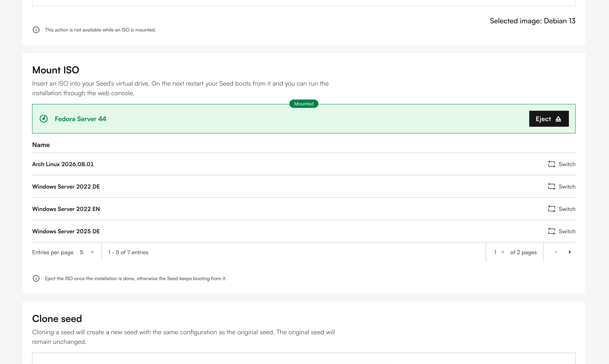609x364 pixels.
Task: Switch to the Windows Server 2025 DE ISO
Action: 562,231
